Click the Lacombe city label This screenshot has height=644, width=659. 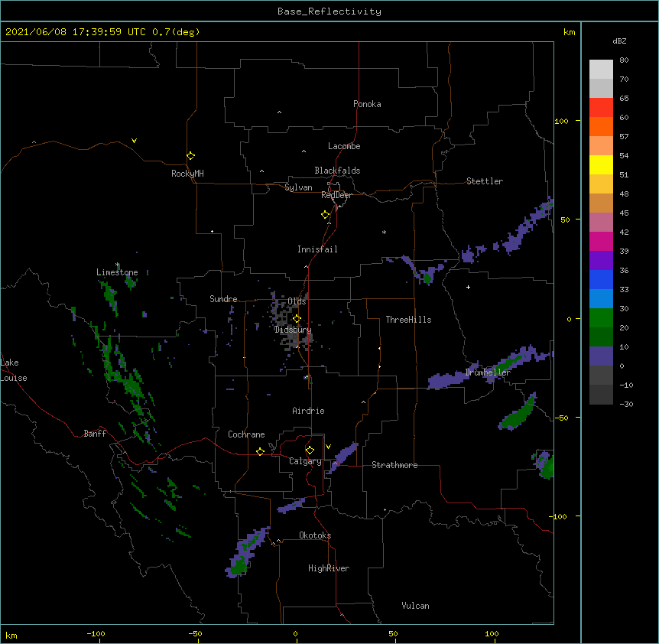(344, 146)
